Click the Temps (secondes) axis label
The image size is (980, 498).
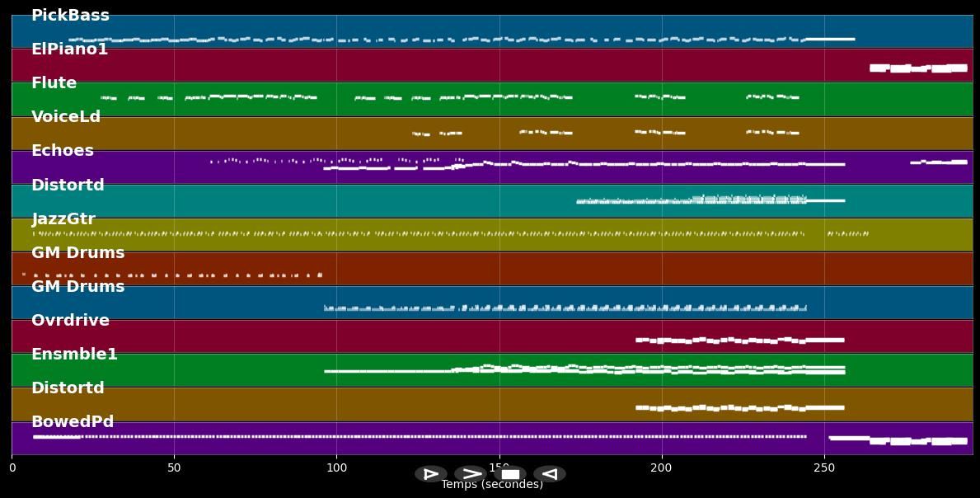[492, 485]
